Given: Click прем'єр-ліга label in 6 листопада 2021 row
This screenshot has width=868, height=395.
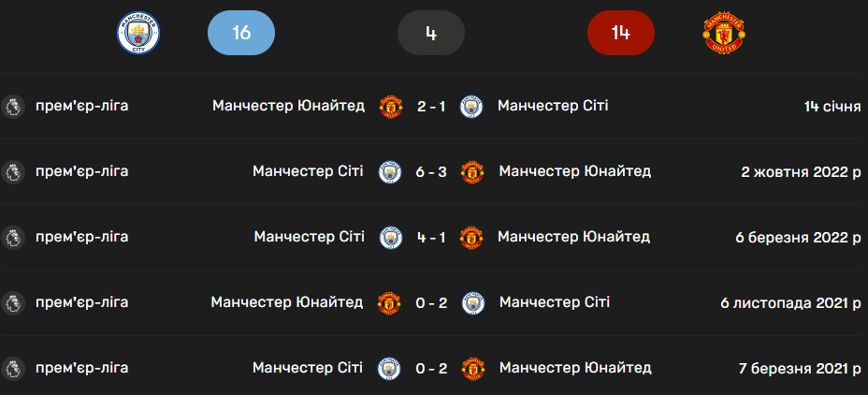Looking at the screenshot, I should pos(81,302).
